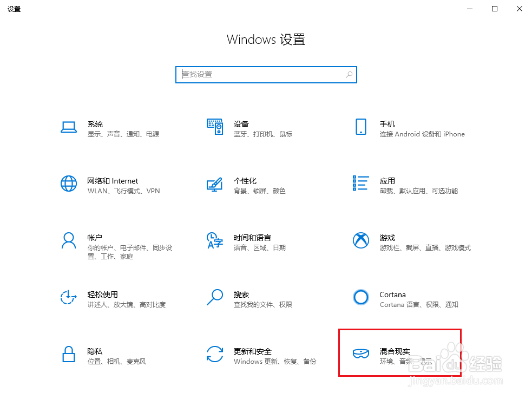The width and height of the screenshot is (532, 399).
Task: Click description 显示、声音、通知、电源
Action: pyautogui.click(x=123, y=134)
